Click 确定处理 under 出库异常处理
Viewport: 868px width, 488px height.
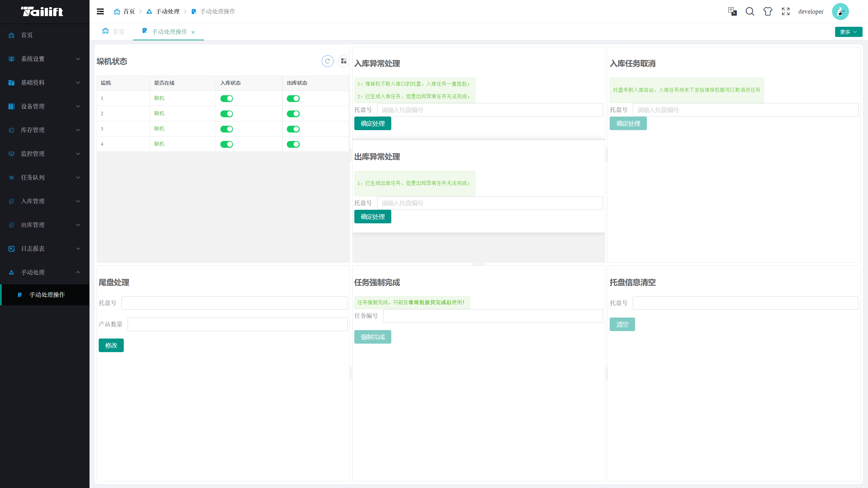(x=372, y=217)
